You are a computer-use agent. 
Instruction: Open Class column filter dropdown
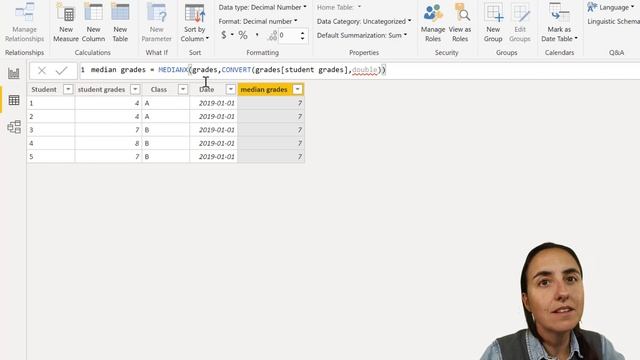tap(183, 89)
